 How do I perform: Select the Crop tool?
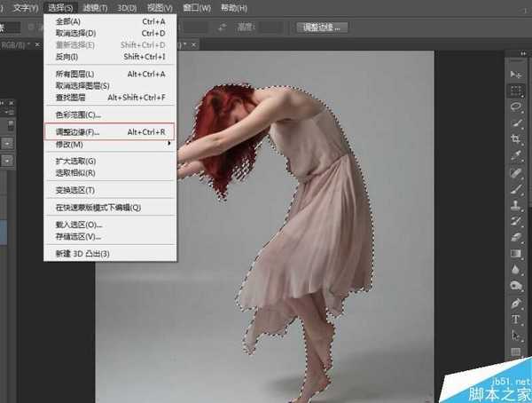[516, 139]
